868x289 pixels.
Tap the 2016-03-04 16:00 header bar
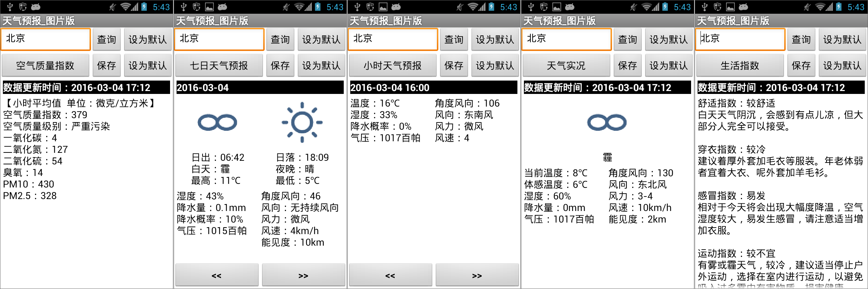[434, 87]
